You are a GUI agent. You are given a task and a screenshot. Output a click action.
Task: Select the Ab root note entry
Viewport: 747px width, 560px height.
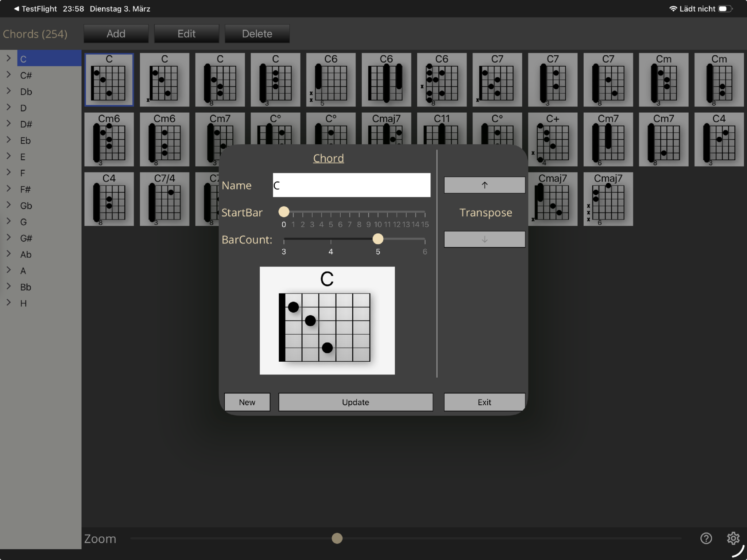click(26, 254)
